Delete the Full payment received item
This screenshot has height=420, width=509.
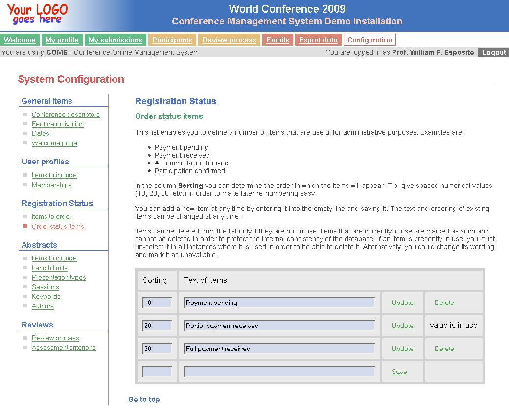444,349
